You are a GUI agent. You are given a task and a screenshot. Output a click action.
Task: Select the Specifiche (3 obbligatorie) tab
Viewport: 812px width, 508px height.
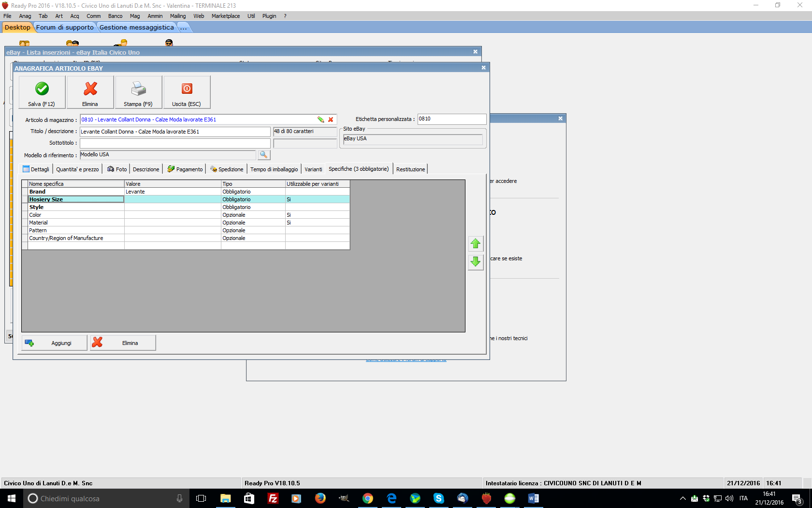coord(359,169)
